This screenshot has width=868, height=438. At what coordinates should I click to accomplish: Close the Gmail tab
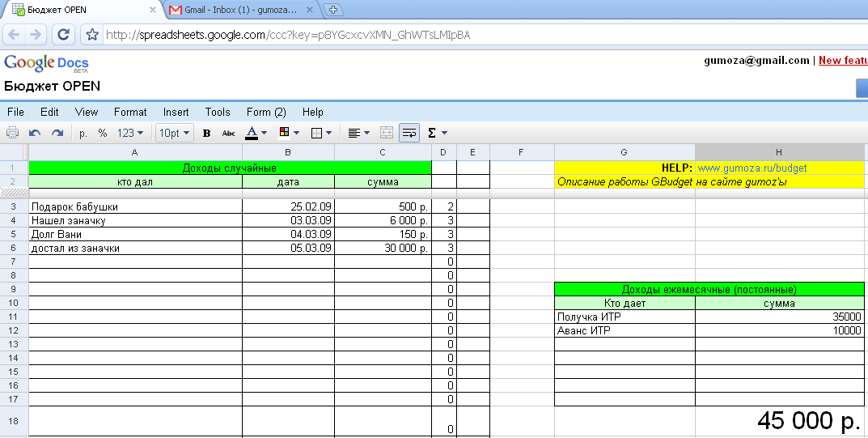(x=310, y=10)
